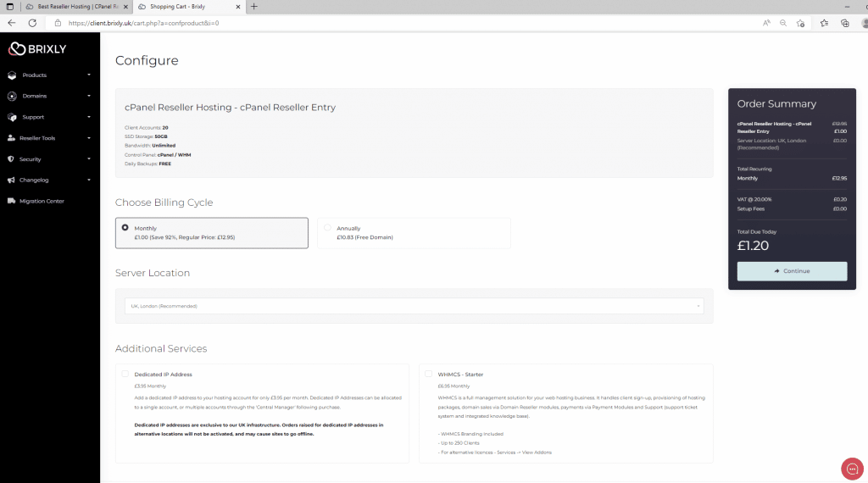
Task: Click the Configure page heading
Action: (x=147, y=60)
